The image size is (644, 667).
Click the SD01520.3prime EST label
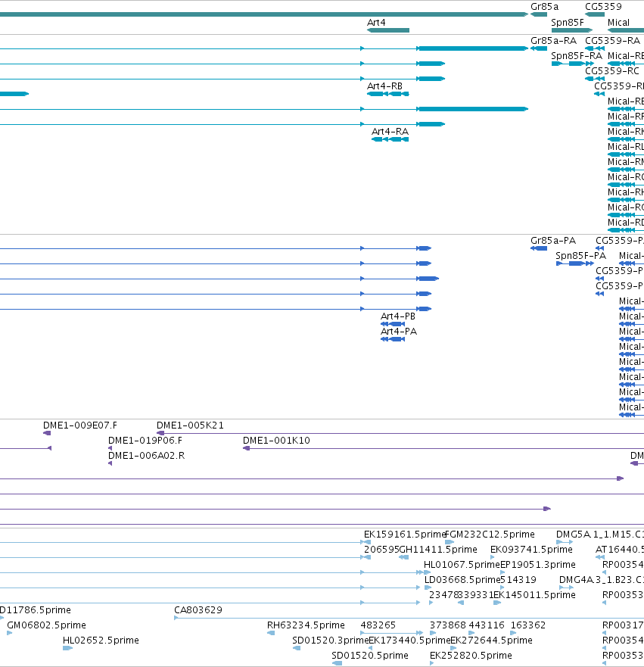coord(330,641)
